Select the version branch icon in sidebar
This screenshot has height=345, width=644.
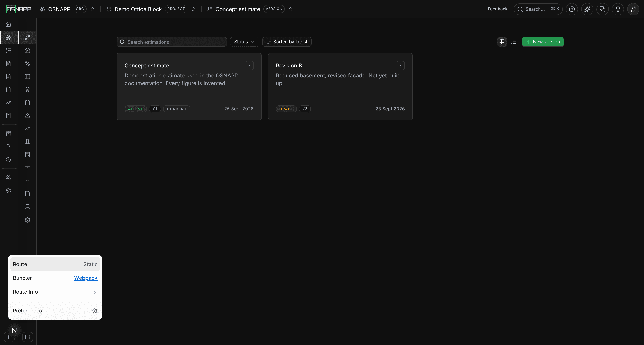tap(27, 38)
